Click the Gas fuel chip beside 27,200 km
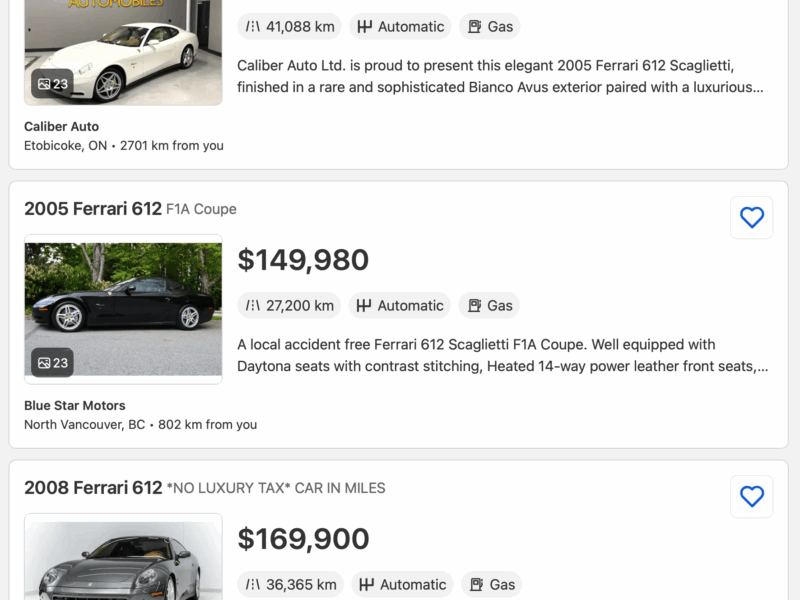Image resolution: width=800 pixels, height=600 pixels. click(490, 306)
